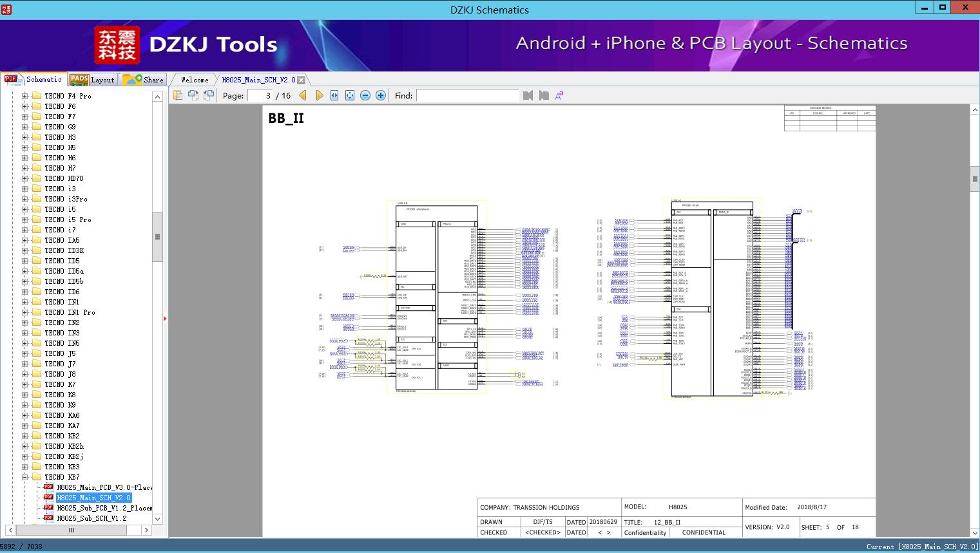
Task: Click the copy/paste document toolbar icon
Action: 178,95
